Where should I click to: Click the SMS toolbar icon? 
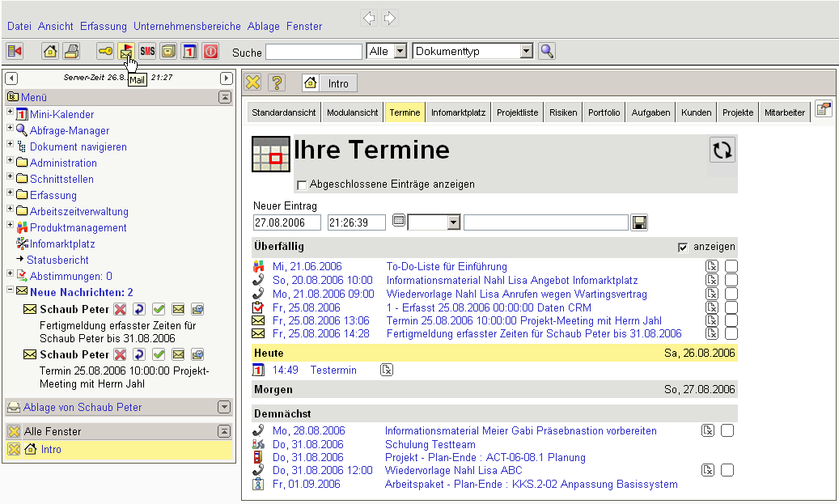(147, 52)
